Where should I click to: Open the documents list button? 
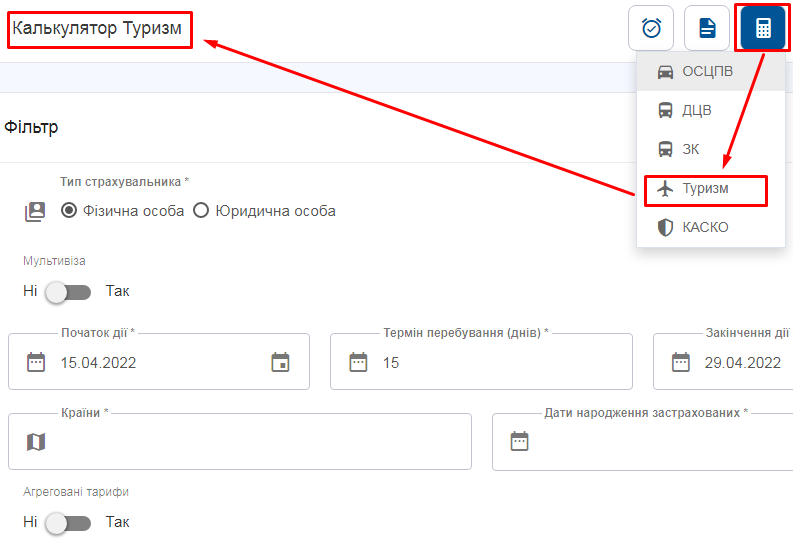707,28
